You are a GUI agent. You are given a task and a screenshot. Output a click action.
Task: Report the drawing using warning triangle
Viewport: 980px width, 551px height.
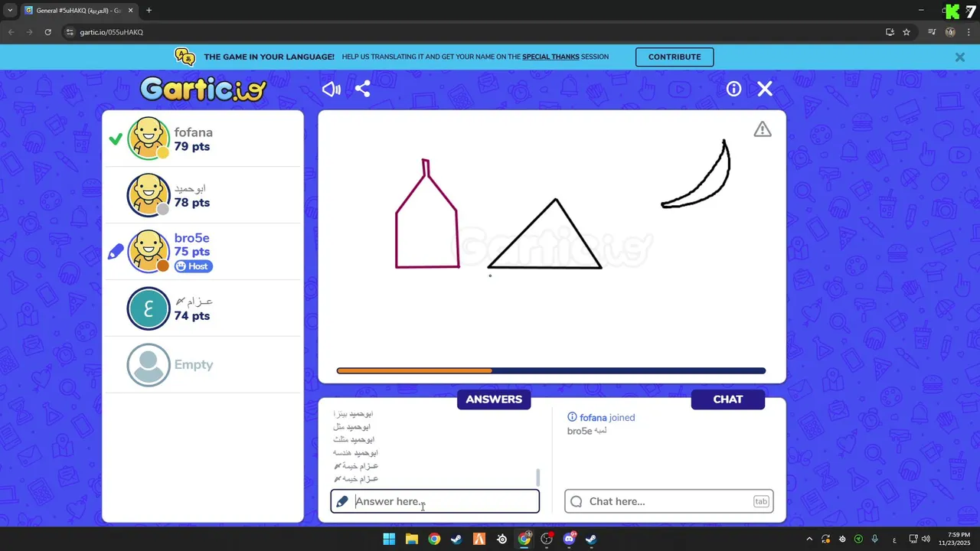763,129
